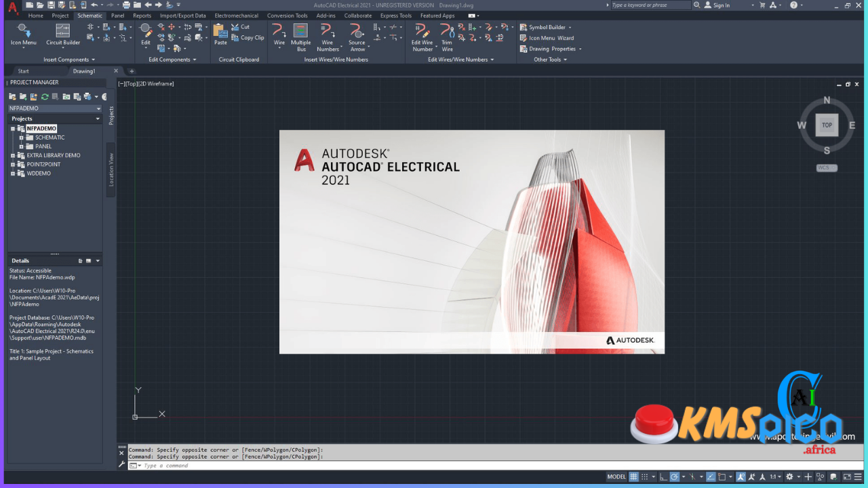This screenshot has width=868, height=488.
Task: Select the Wire insert tool
Action: pos(279,35)
